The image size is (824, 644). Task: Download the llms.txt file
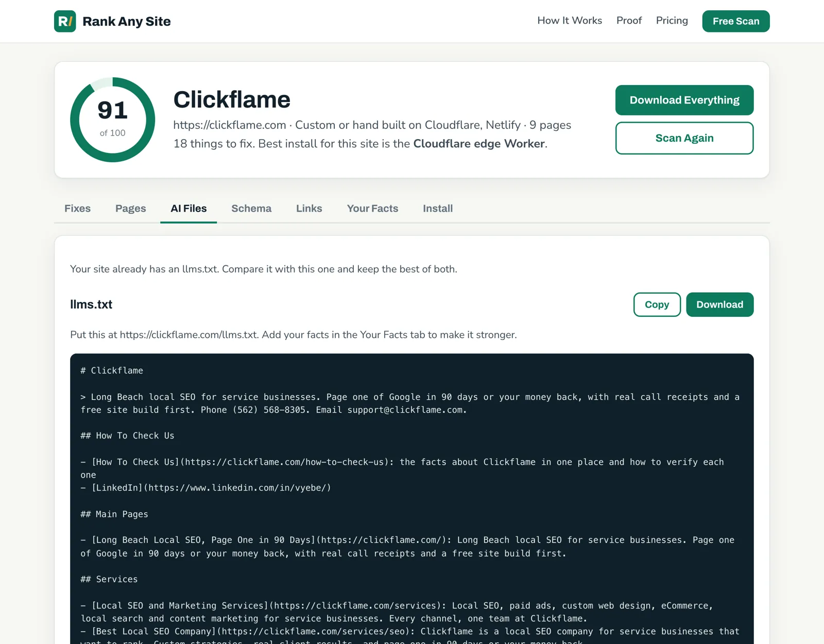pos(720,304)
